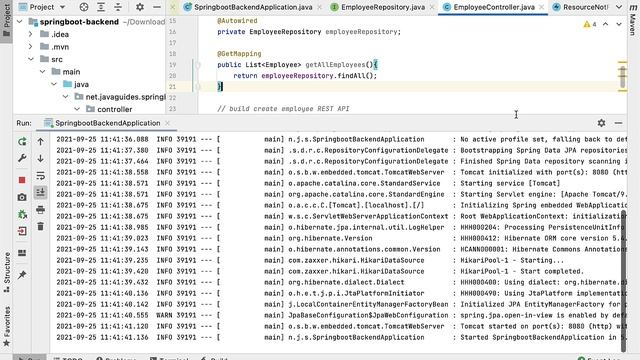640x360 pixels.
Task: Click the up arrow in console toolbar
Action: [x=40, y=142]
